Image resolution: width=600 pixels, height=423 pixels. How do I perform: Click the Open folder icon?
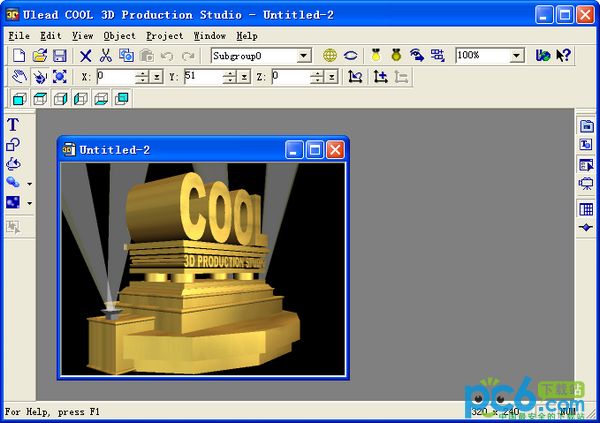pos(39,56)
